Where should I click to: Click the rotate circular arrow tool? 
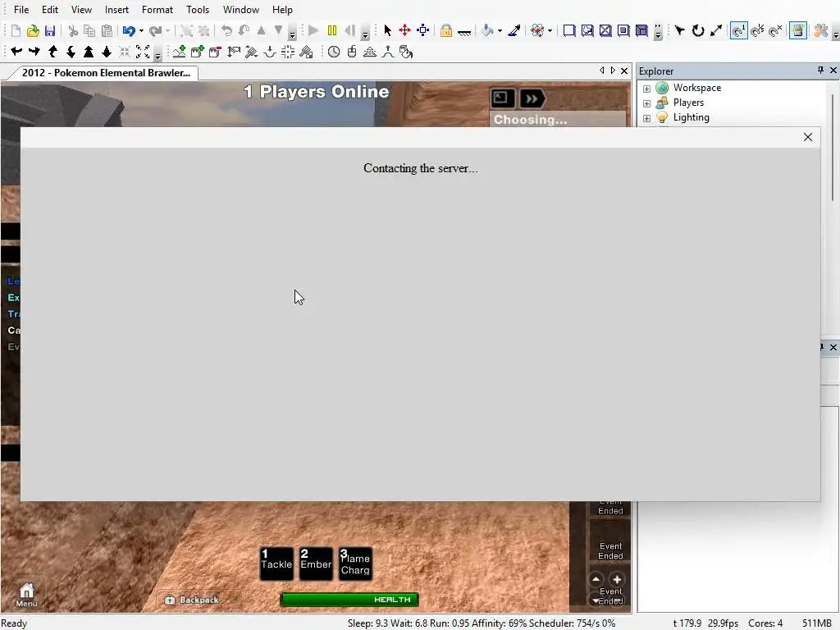point(698,30)
